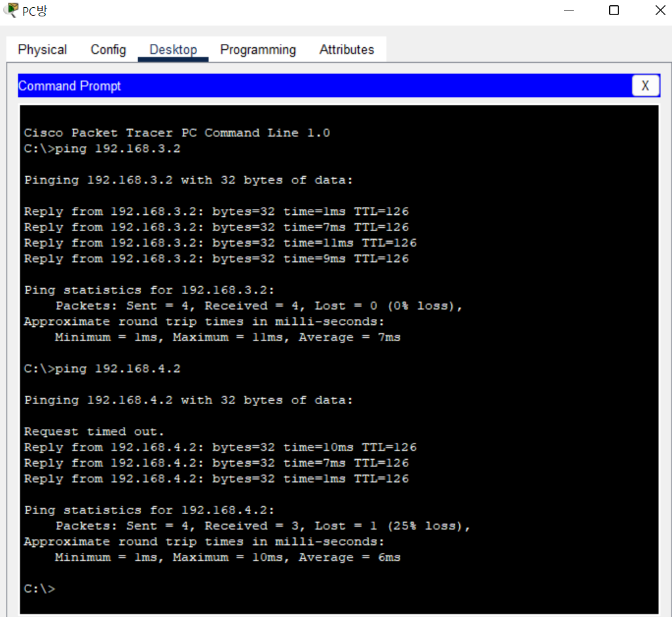This screenshot has height=617, width=672.
Task: Click 'Request timed out.' line
Action: [x=94, y=432]
